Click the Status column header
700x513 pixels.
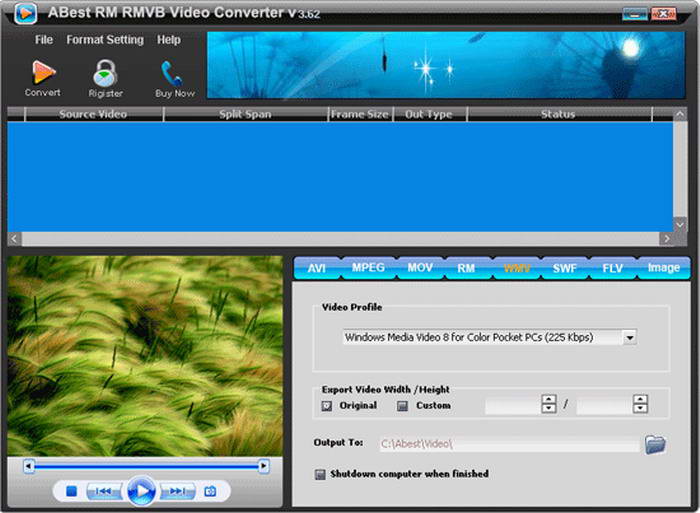pyautogui.click(x=558, y=114)
